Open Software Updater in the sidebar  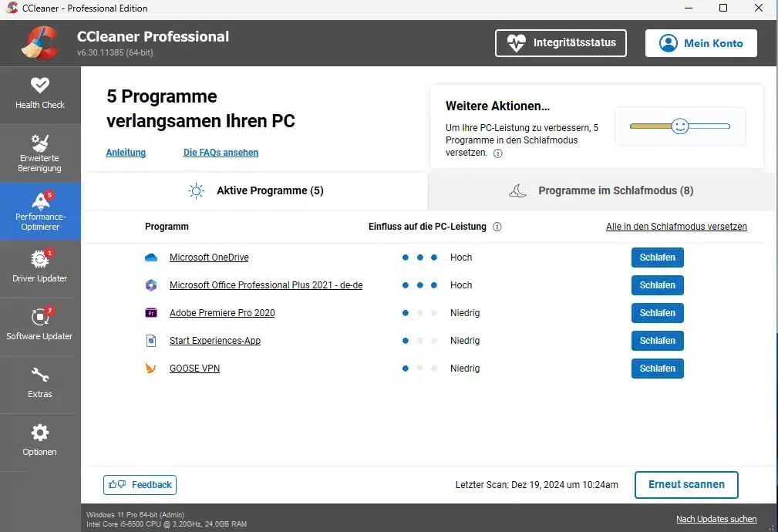(39, 327)
